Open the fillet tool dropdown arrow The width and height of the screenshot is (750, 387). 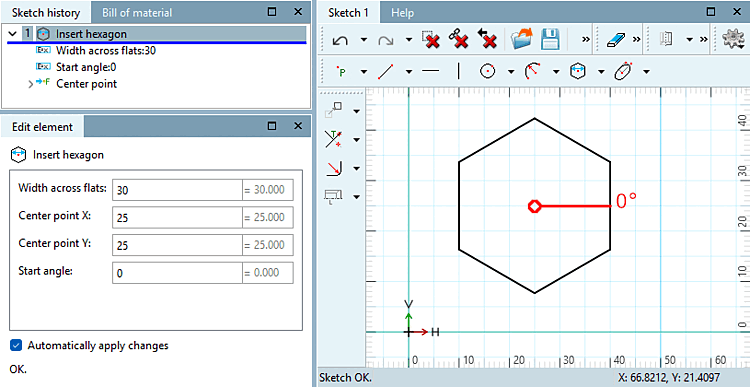click(356, 169)
